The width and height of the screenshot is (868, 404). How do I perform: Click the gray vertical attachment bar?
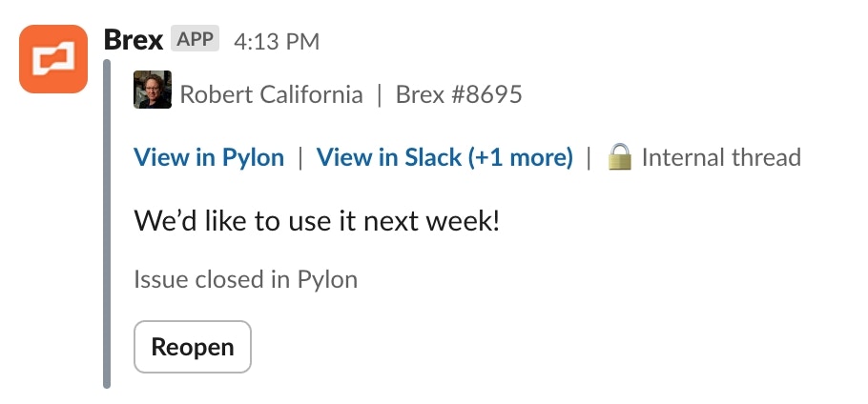click(x=107, y=224)
